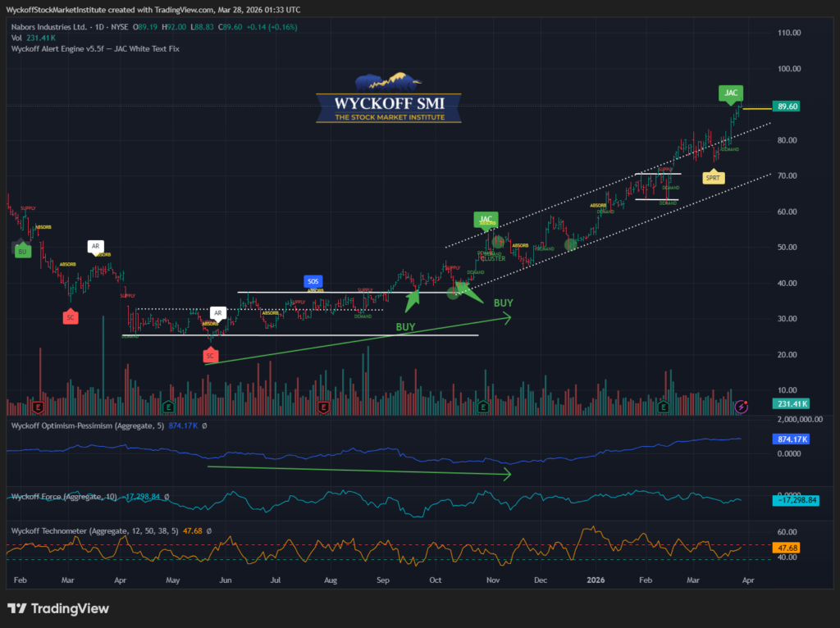Click the -17,298.84 Force value axis label
840x628 pixels.
(x=792, y=498)
